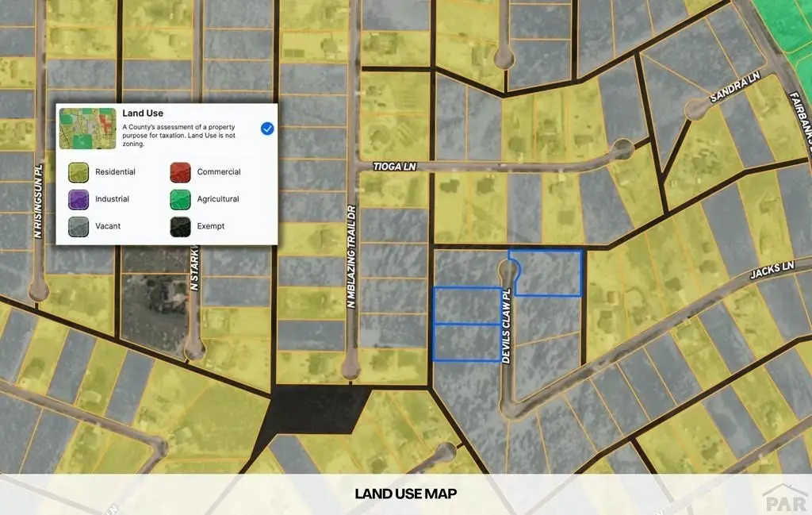Click the Devils Claw Pl street label
This screenshot has height=515, width=812.
(x=507, y=325)
